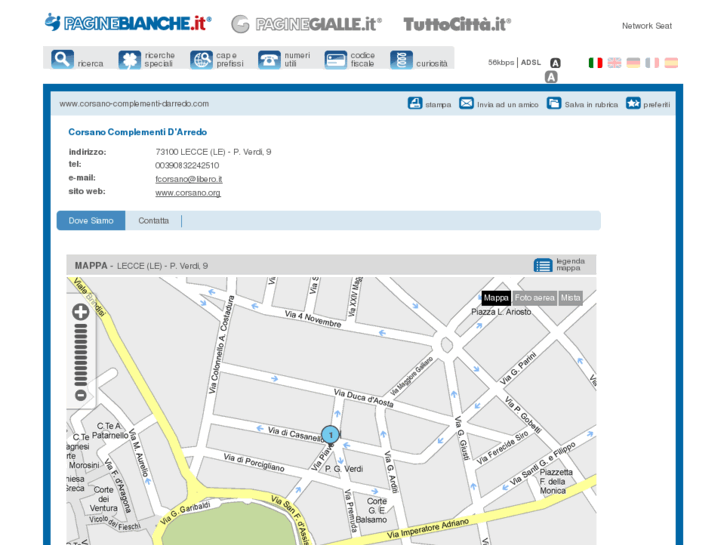
Task: Zoom in the map with plus button
Action: (x=81, y=312)
